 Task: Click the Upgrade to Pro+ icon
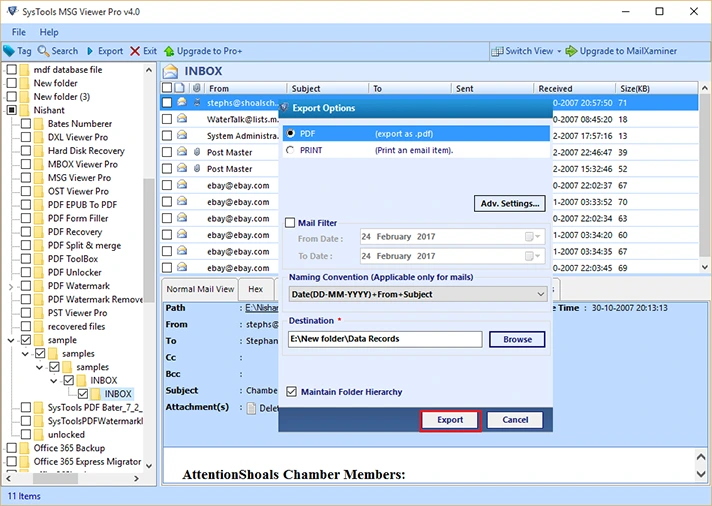169,51
